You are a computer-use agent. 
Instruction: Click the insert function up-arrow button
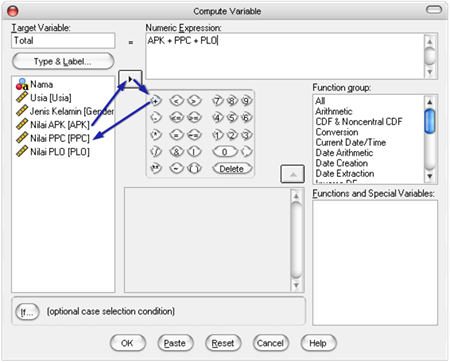tap(292, 174)
